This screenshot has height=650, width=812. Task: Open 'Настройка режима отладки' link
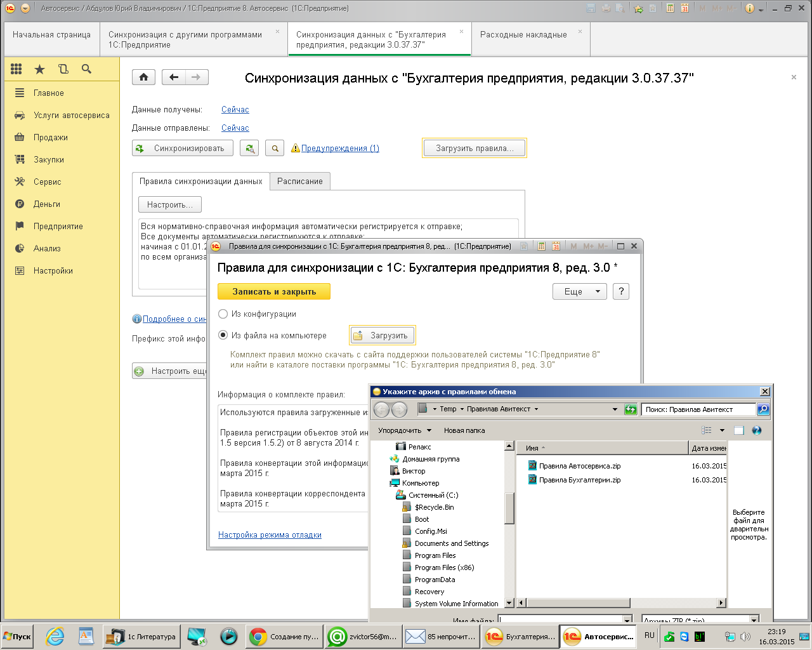tap(270, 534)
